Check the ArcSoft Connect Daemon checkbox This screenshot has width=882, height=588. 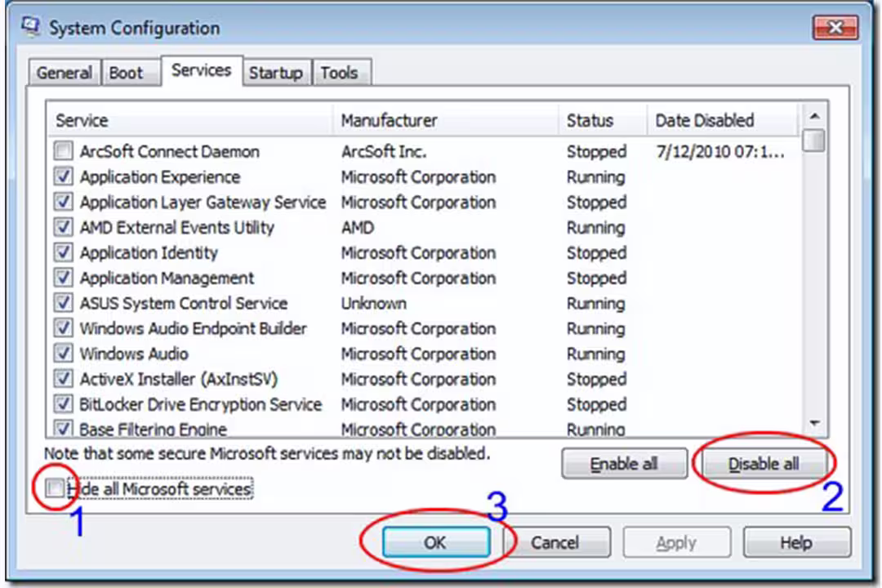click(x=63, y=152)
